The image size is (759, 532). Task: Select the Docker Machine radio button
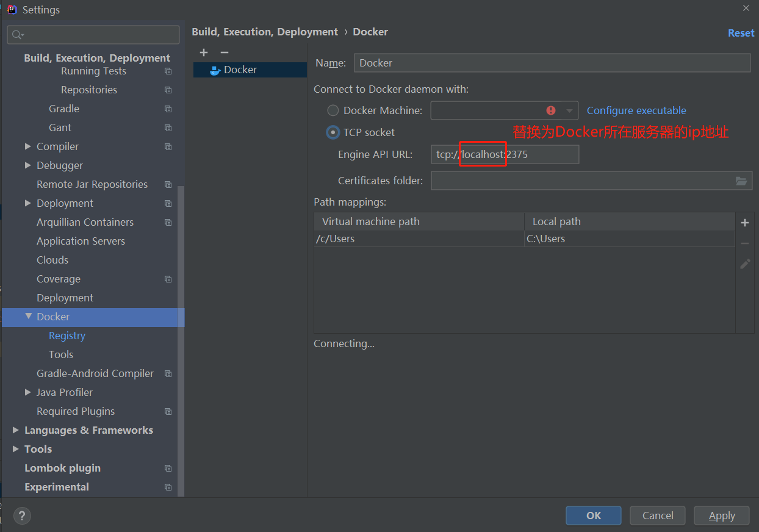point(333,110)
